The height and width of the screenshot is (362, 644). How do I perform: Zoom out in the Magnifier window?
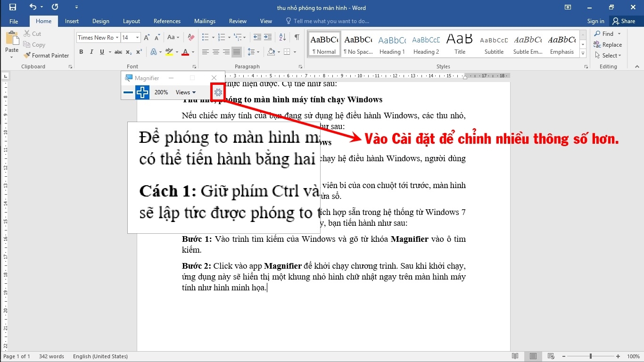pos(128,92)
